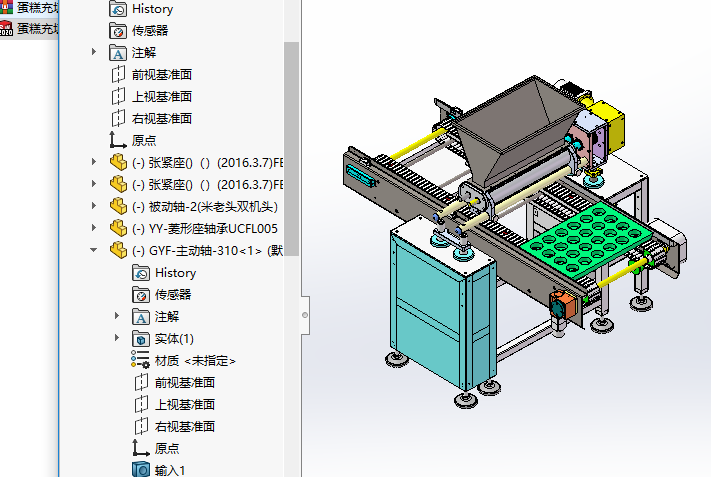Click the archive file icon for 蛋糕充
This screenshot has width=711, height=477.
[6, 6]
